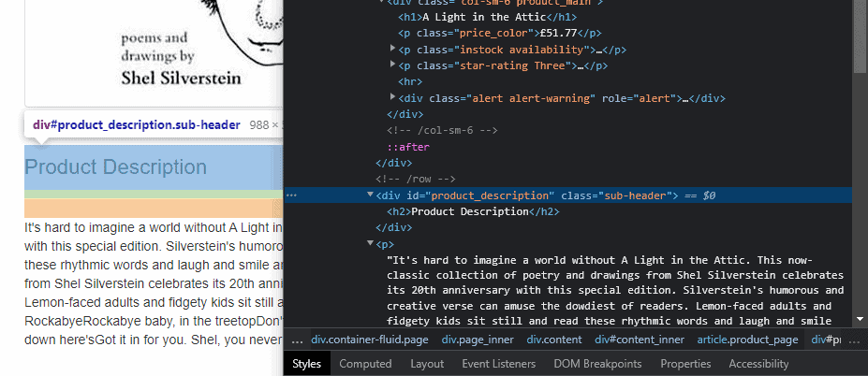Click the "It's hard to imagine" text string in DOM
This screenshot has height=376, width=868.
coord(615,292)
